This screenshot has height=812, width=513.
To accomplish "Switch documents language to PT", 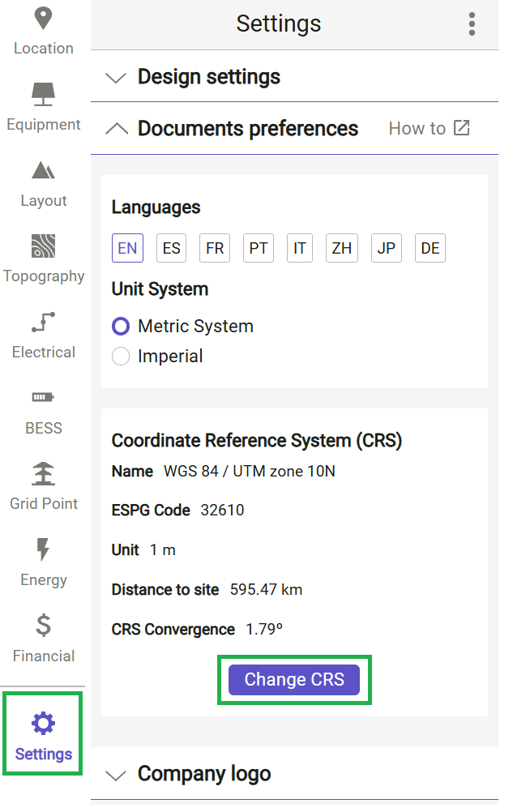I will click(259, 248).
